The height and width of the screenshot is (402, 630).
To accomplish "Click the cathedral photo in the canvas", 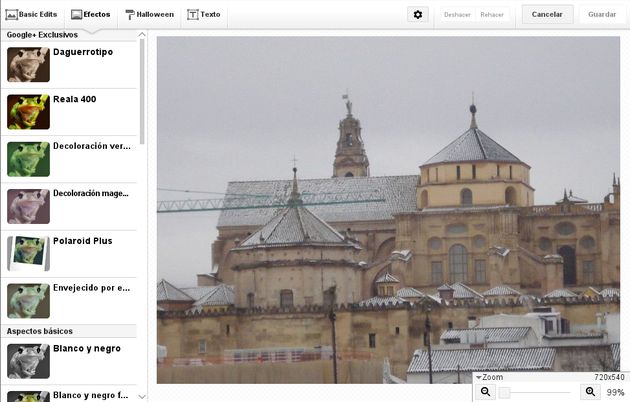I will 388,210.
